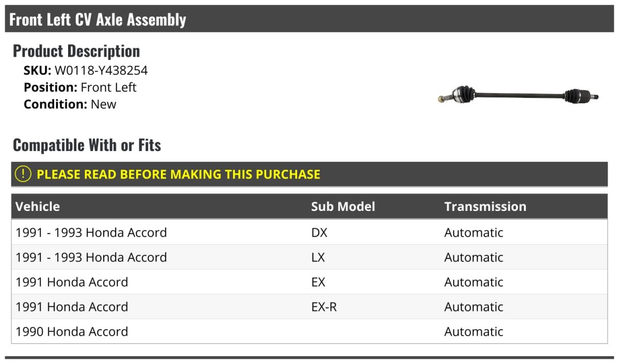Open the CV axle product image
Viewport: 619px width, 364px height.
pos(518,95)
